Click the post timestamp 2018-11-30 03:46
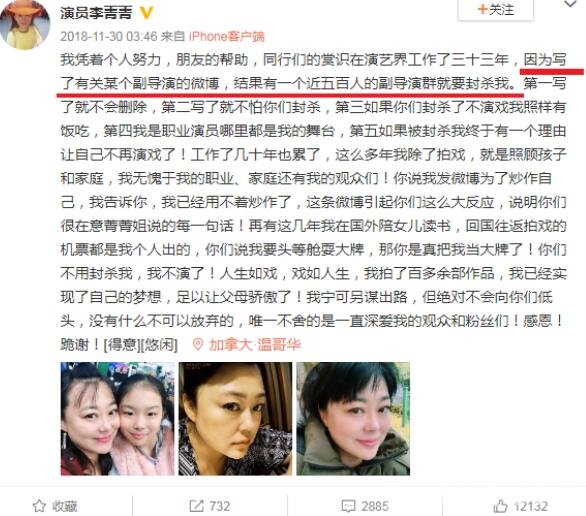This screenshot has height=516, width=586. click(109, 36)
